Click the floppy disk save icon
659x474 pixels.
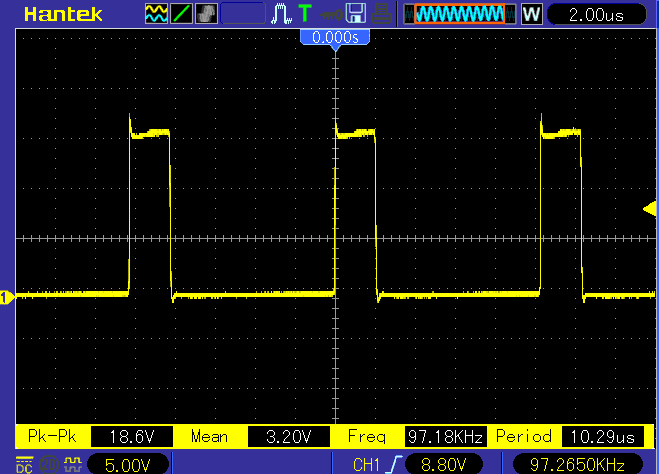click(353, 14)
